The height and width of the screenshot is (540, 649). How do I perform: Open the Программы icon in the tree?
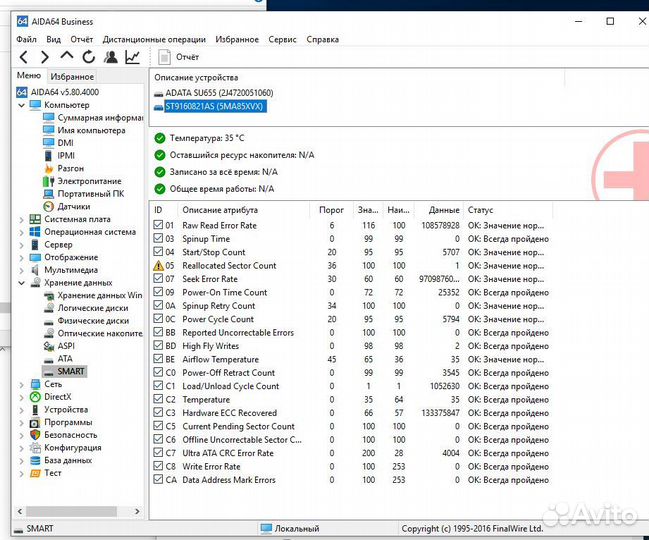[x=35, y=422]
